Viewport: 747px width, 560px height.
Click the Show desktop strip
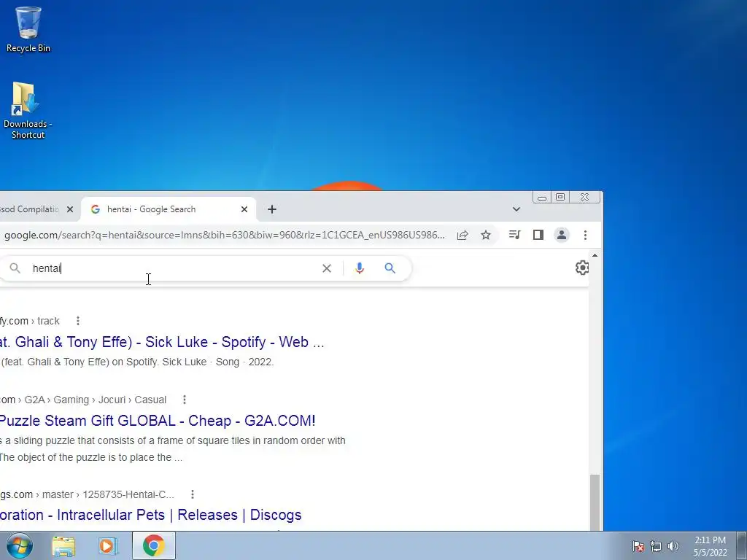click(742, 545)
